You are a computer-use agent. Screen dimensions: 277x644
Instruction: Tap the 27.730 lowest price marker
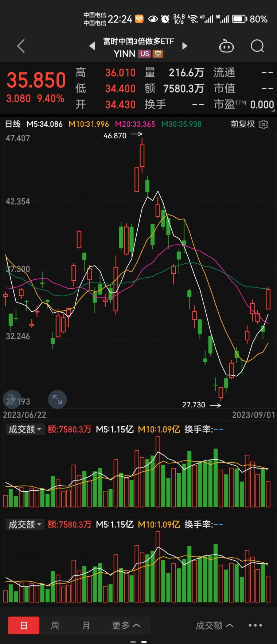194,404
